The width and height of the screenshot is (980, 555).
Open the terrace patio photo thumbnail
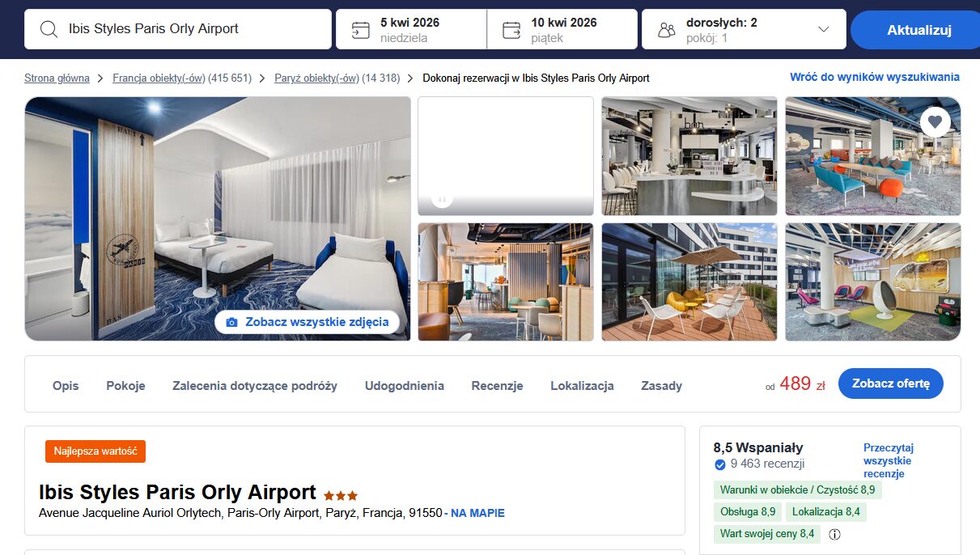[689, 282]
